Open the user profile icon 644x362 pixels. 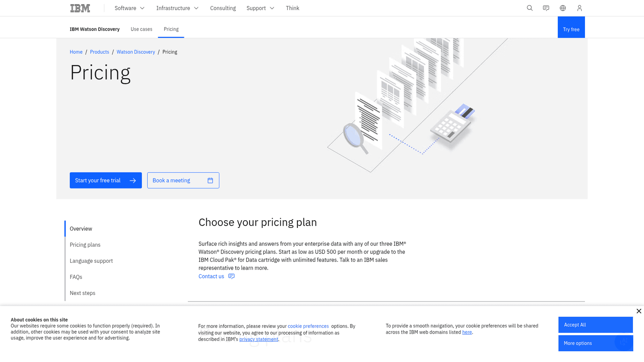coord(580,8)
